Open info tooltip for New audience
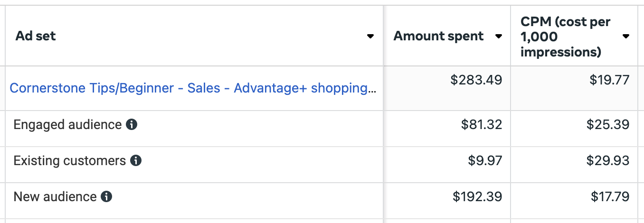The height and width of the screenshot is (223, 644). pyautogui.click(x=107, y=196)
